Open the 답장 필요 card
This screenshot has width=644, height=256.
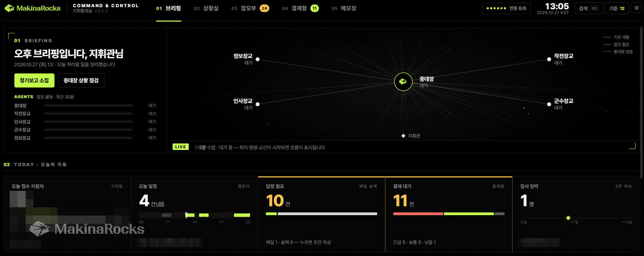tap(322, 214)
